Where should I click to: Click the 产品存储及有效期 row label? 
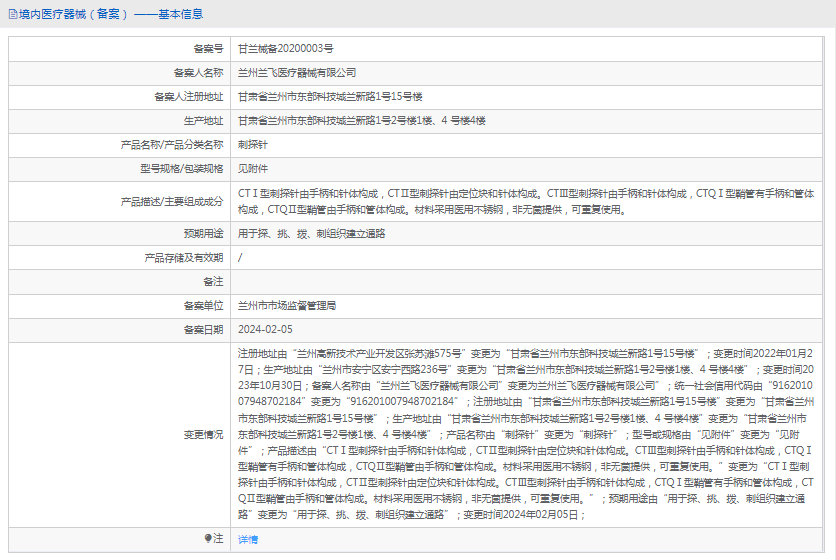click(184, 258)
